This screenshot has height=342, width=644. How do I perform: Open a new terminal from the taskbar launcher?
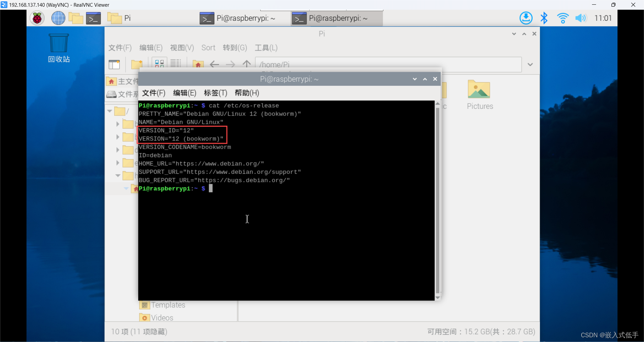coord(93,18)
